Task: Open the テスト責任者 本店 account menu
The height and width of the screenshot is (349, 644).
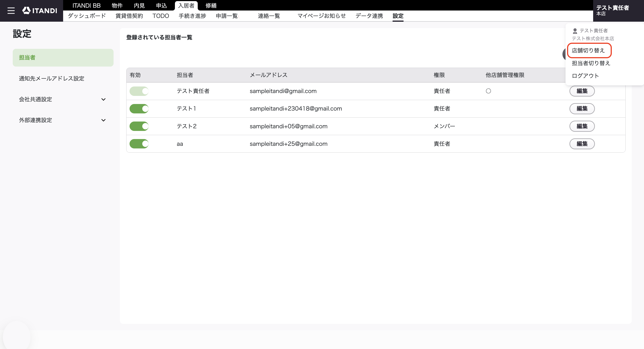Action: pyautogui.click(x=618, y=11)
